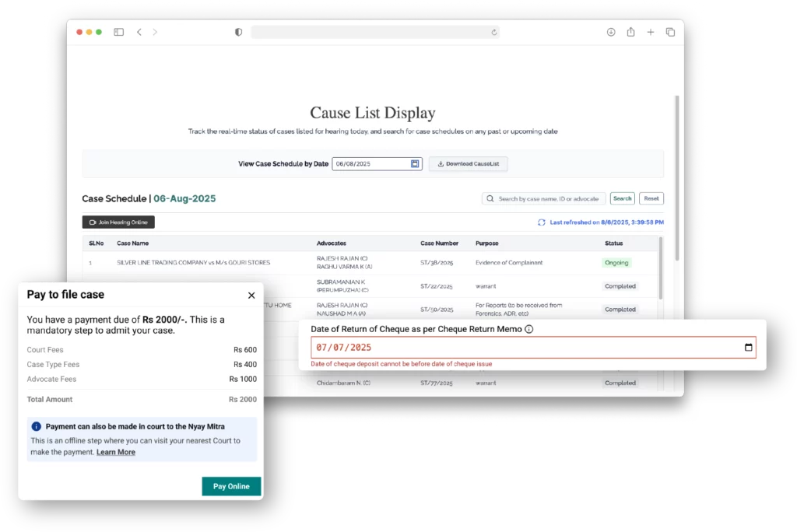Focus the case name search field

coord(543,198)
